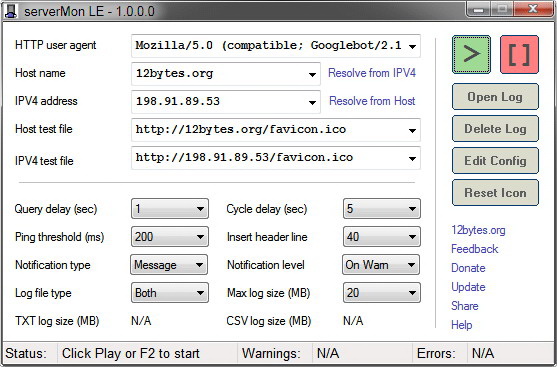This screenshot has height=367, width=557.
Task: Open the Max log size dropdown
Action: (382, 293)
